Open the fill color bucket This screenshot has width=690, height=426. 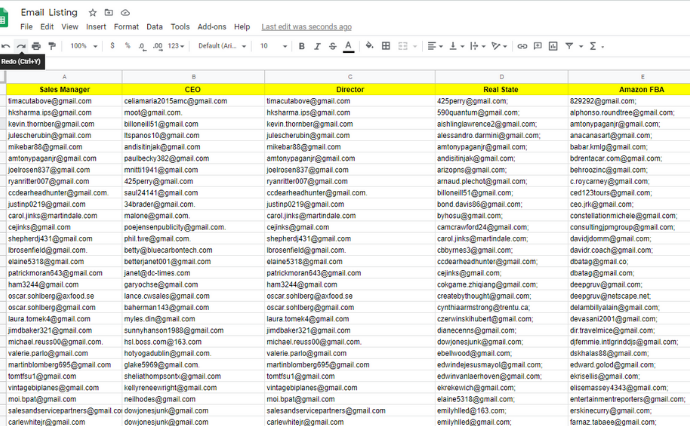(370, 46)
